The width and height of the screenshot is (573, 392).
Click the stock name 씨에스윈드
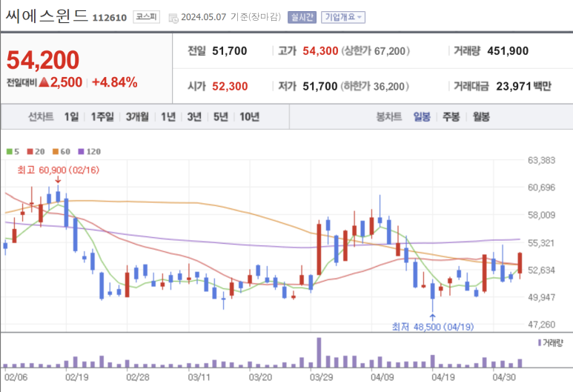[47, 16]
